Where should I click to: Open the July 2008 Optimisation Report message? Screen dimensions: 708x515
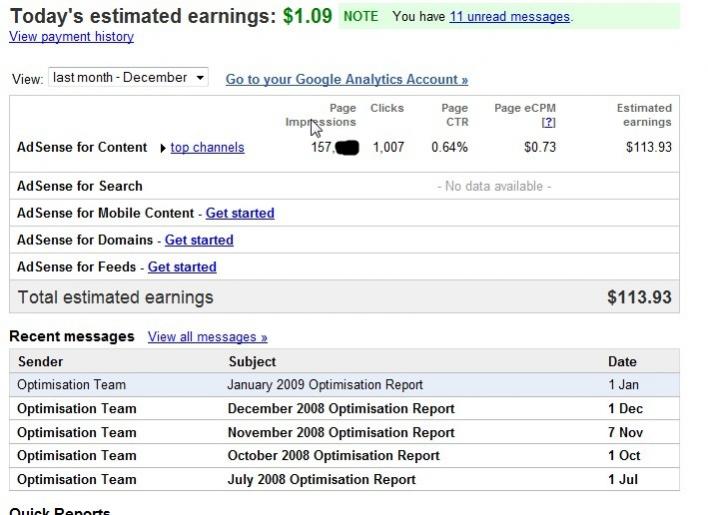tap(321, 479)
